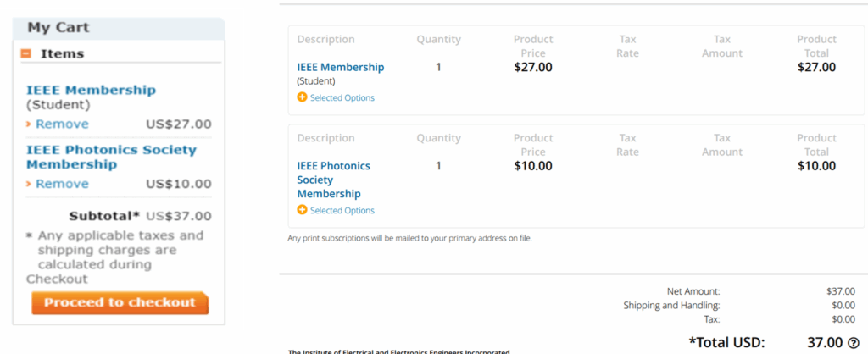Click the orange plus icon under IEEE Membership
This screenshot has height=354, width=868.
pos(302,97)
